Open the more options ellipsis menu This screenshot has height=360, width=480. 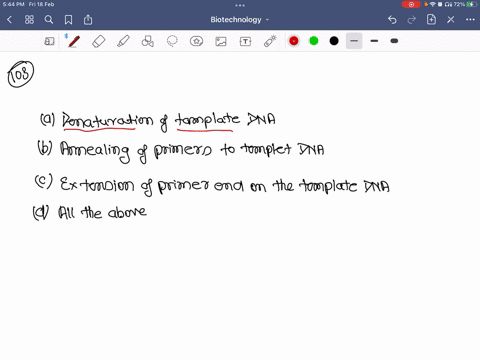tap(470, 20)
